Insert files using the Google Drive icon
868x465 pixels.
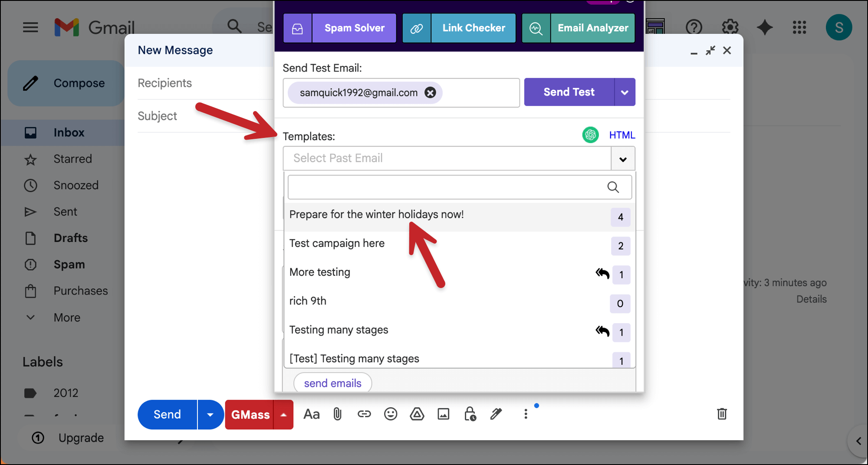click(417, 414)
